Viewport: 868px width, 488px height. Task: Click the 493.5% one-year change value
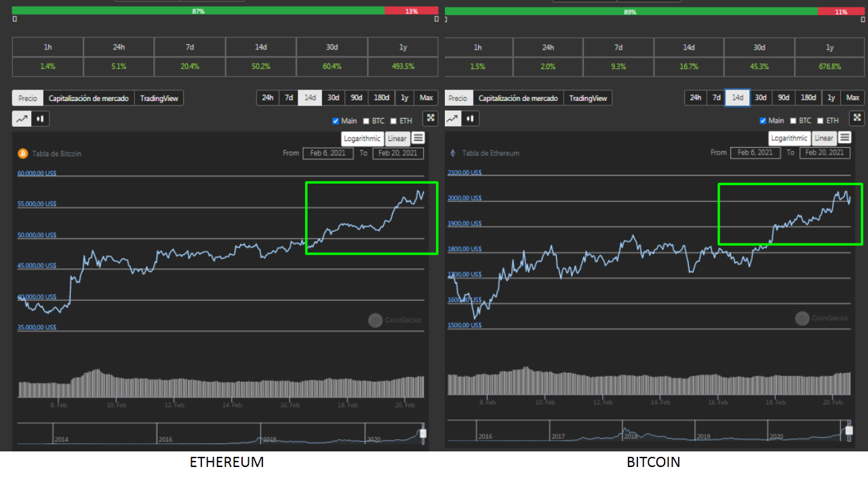403,66
